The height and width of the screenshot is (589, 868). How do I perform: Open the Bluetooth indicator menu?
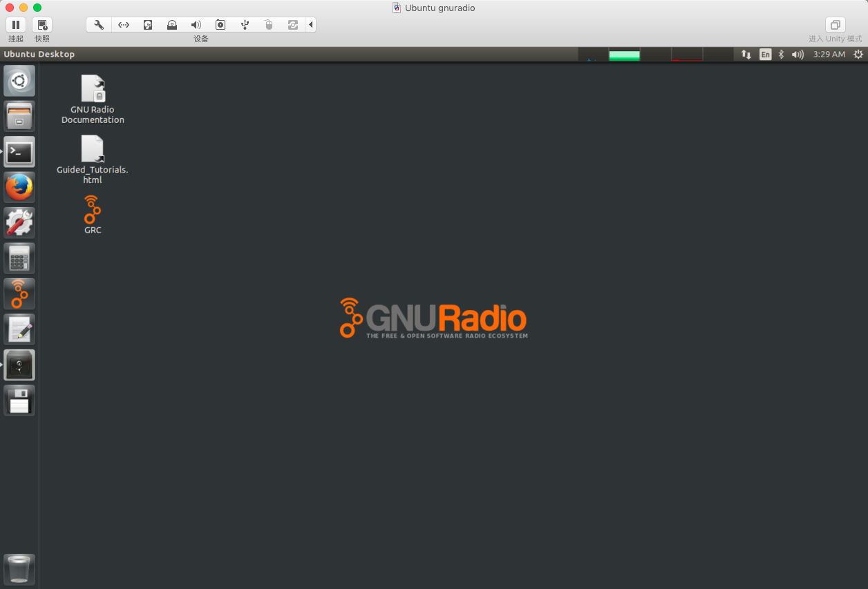tap(781, 54)
